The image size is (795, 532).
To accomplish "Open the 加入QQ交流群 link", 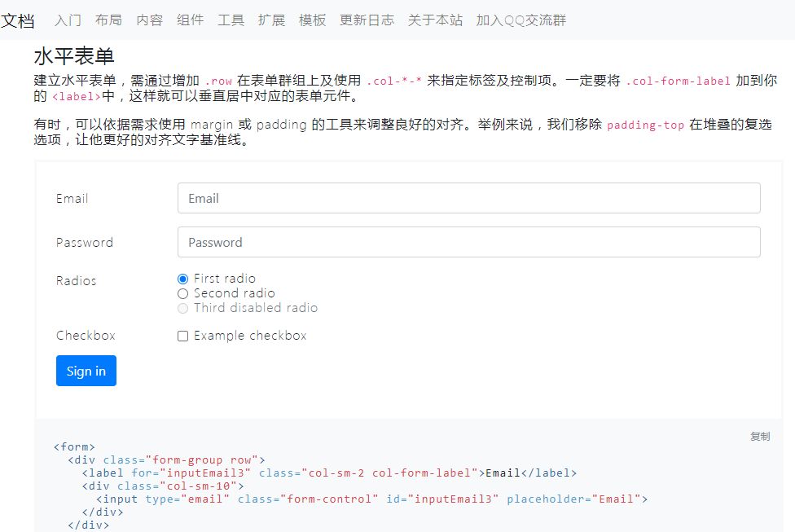I will click(x=521, y=20).
